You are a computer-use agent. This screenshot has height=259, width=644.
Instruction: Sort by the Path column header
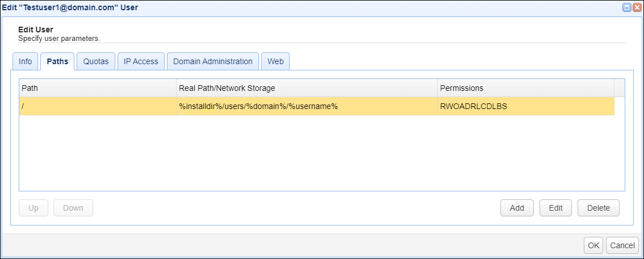[97, 88]
